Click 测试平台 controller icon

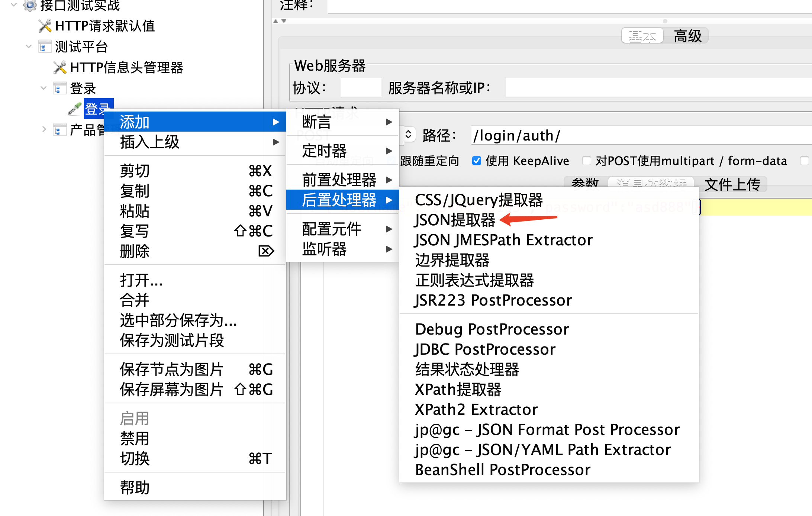(45, 47)
